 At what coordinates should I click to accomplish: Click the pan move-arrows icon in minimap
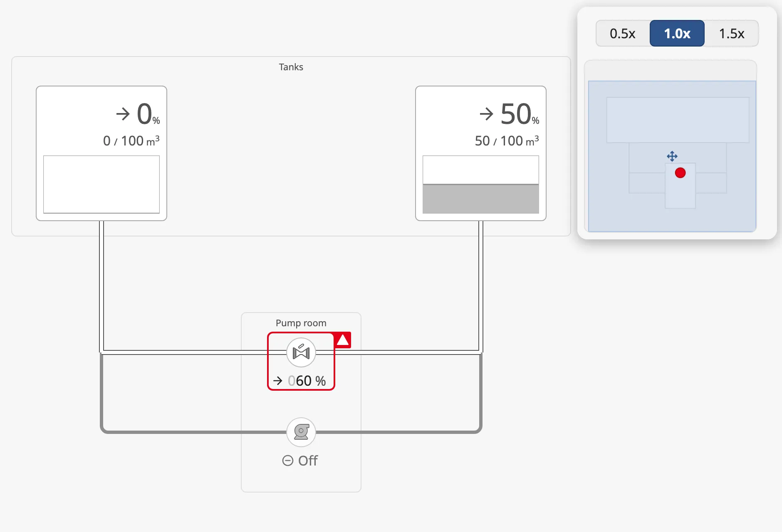point(672,156)
